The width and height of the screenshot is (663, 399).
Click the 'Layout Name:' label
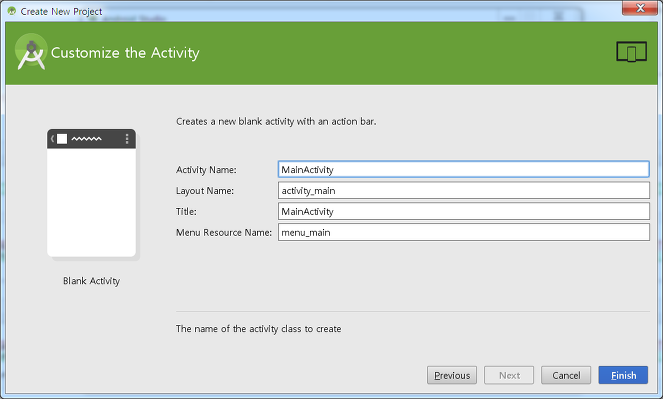(x=205, y=191)
